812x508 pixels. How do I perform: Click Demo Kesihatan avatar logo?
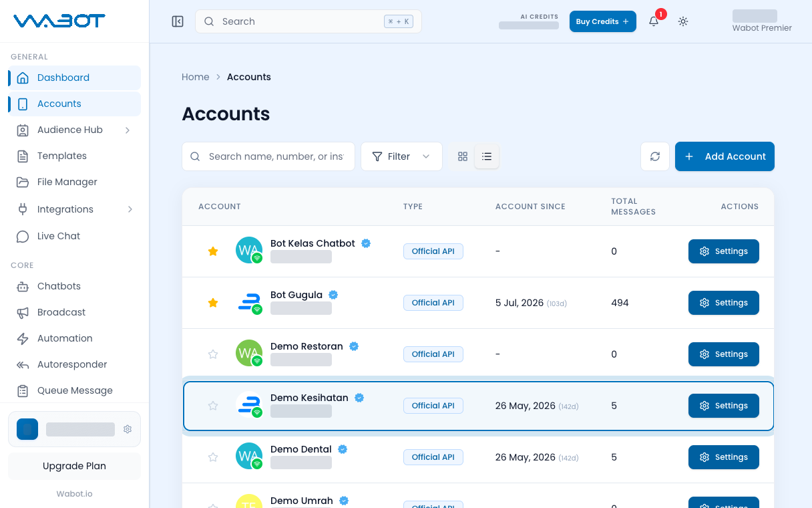tap(249, 405)
